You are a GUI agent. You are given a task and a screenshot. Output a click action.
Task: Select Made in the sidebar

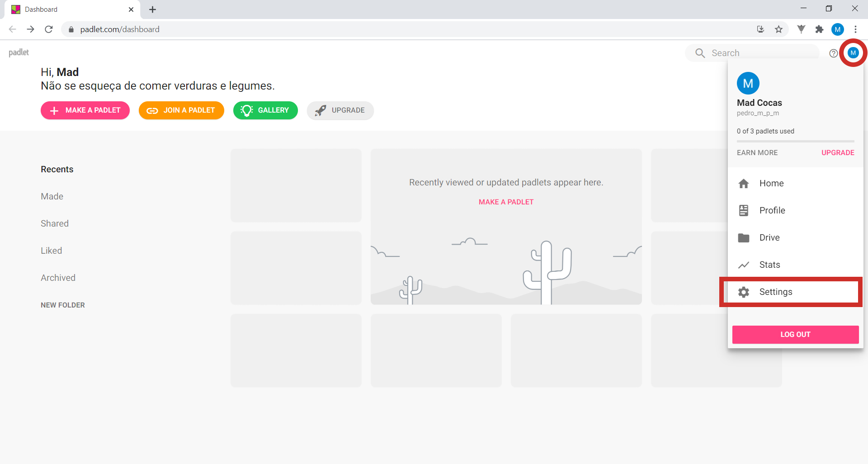[52, 196]
